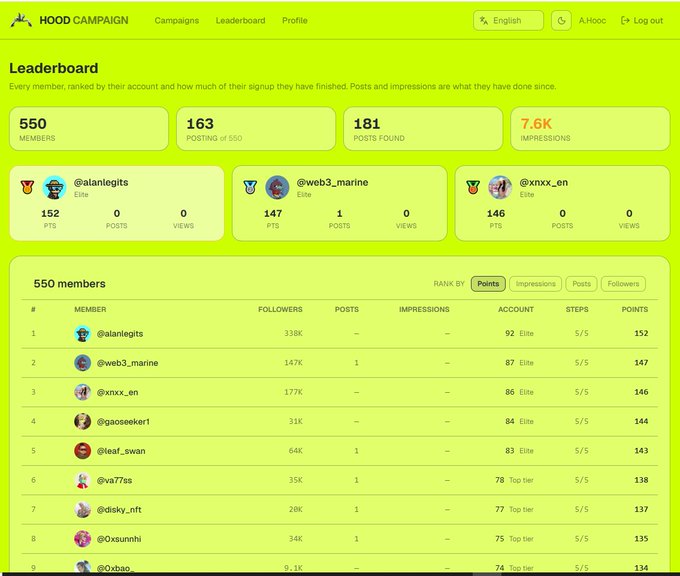Click @alanlegits avatar in top card
680x576 pixels.
(54, 187)
